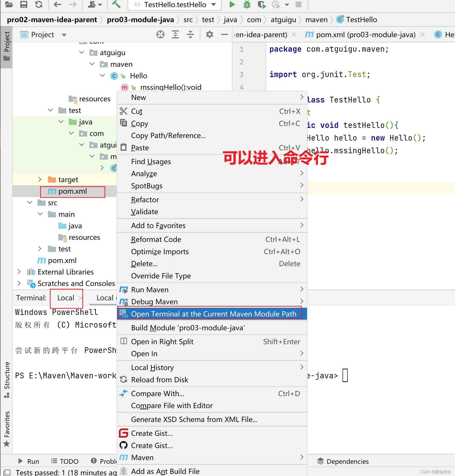
Task: Open the New submenu in context menu
Action: click(212, 97)
